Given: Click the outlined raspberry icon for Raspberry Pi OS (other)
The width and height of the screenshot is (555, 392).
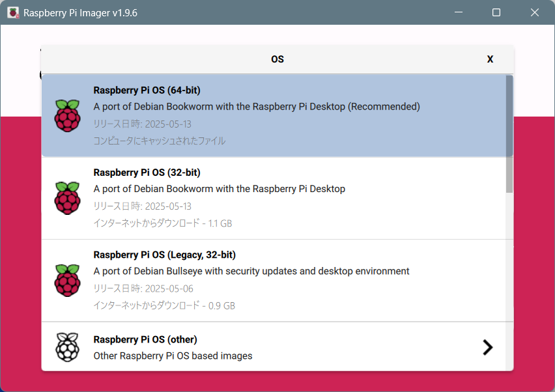Looking at the screenshot, I should [67, 347].
